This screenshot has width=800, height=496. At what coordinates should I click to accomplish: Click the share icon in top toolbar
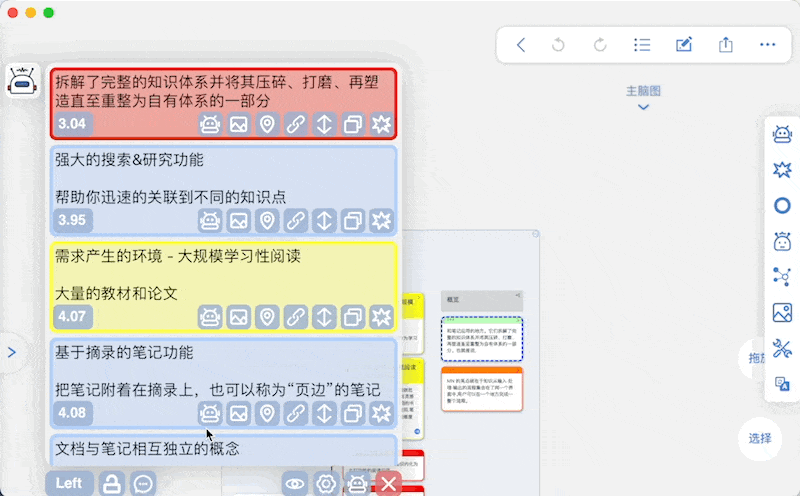click(x=726, y=45)
